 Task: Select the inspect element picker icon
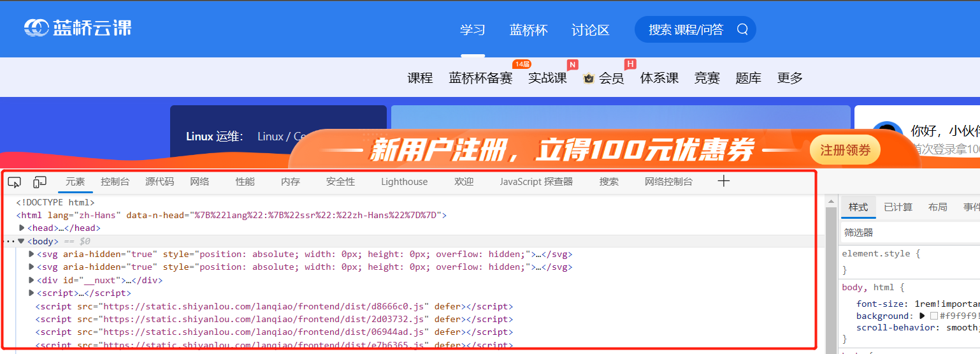(15, 182)
